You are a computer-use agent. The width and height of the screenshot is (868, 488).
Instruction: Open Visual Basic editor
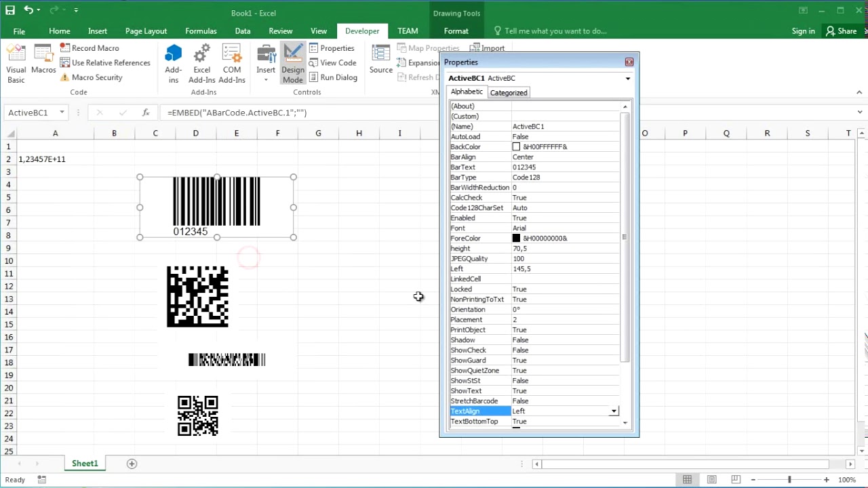16,64
